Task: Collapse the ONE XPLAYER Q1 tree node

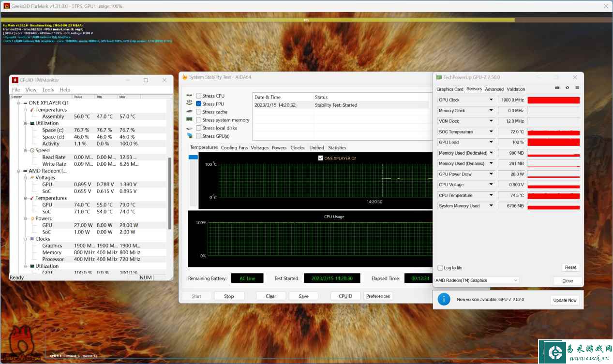Action: [19, 103]
